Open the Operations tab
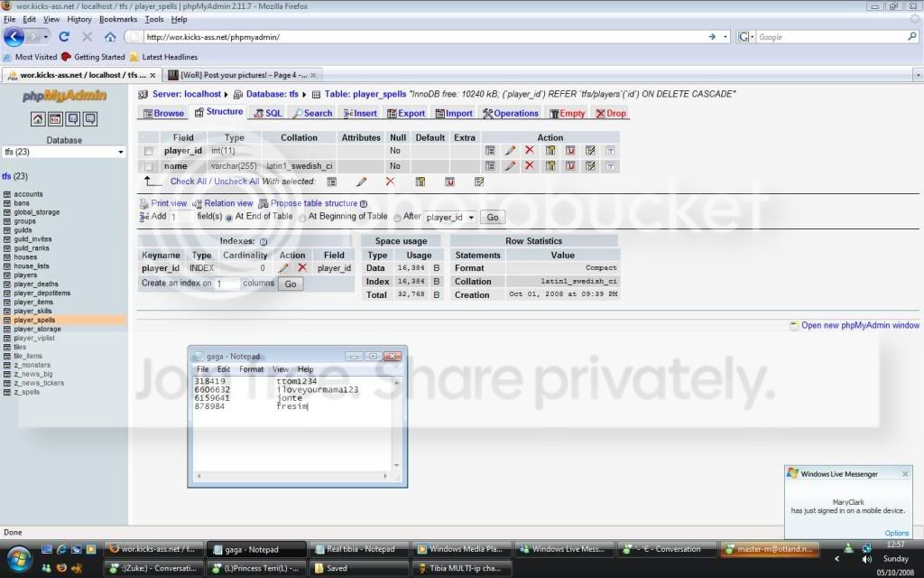Image resolution: width=924 pixels, height=578 pixels. coord(511,113)
